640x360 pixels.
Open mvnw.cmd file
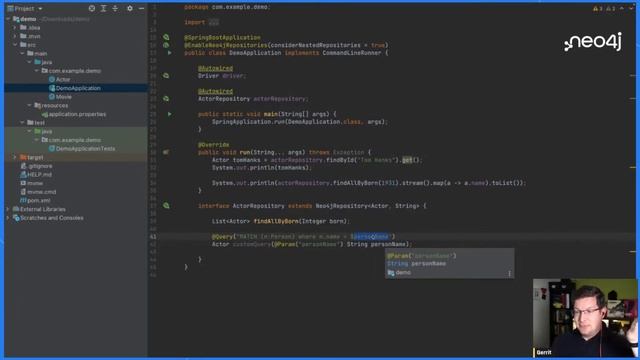click(41, 192)
